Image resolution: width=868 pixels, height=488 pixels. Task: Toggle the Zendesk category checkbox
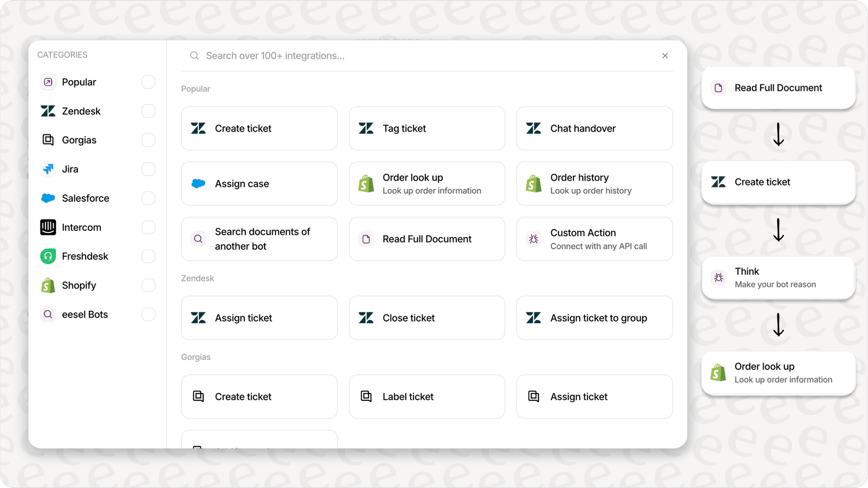(x=148, y=111)
